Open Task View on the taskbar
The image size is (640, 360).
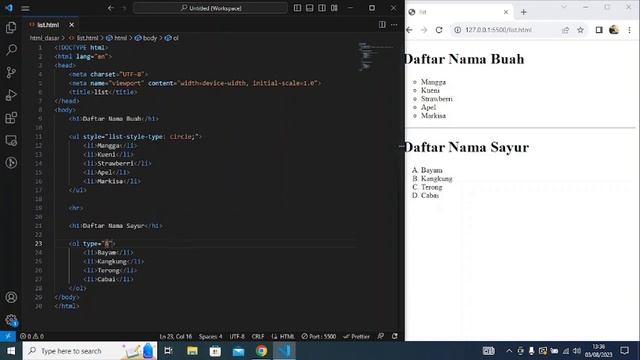168,351
